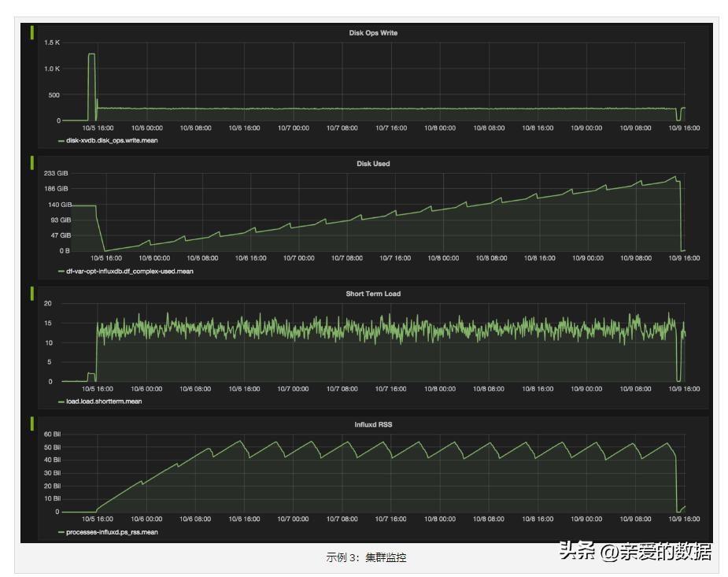
Task: Click the 头条 @亲爱的数据 watermark
Action: pyautogui.click(x=634, y=551)
